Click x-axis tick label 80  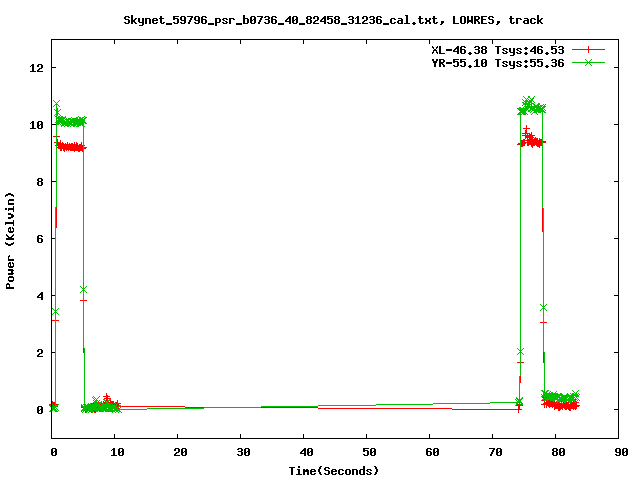tap(558, 452)
